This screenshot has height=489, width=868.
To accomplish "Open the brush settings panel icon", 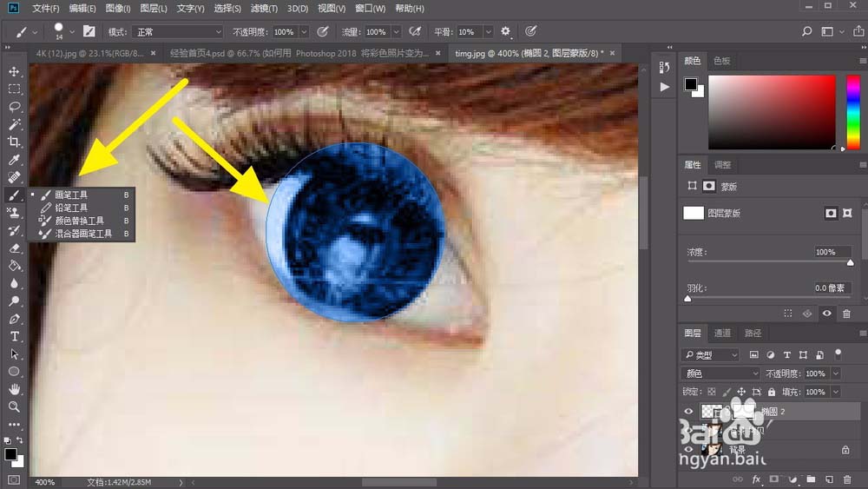I will (89, 31).
